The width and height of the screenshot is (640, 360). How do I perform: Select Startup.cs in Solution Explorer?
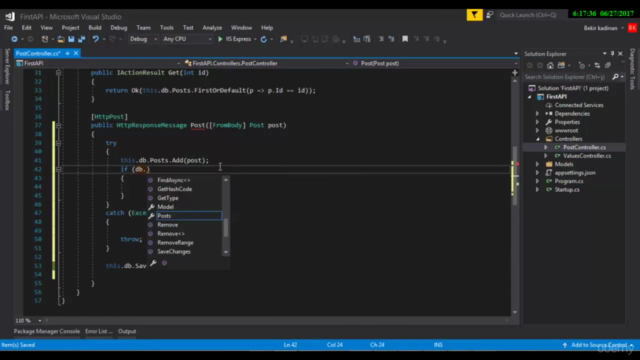click(x=567, y=190)
